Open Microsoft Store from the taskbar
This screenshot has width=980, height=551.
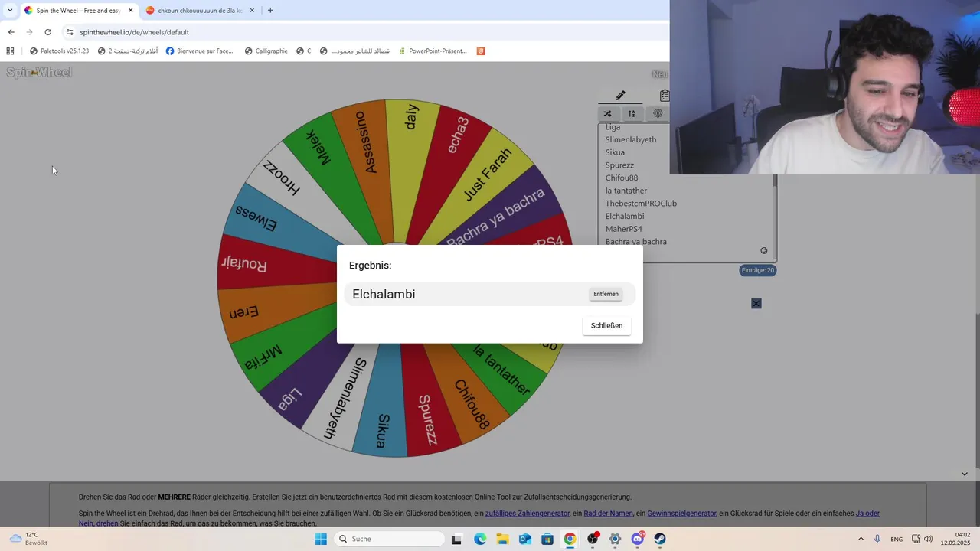pyautogui.click(x=547, y=539)
